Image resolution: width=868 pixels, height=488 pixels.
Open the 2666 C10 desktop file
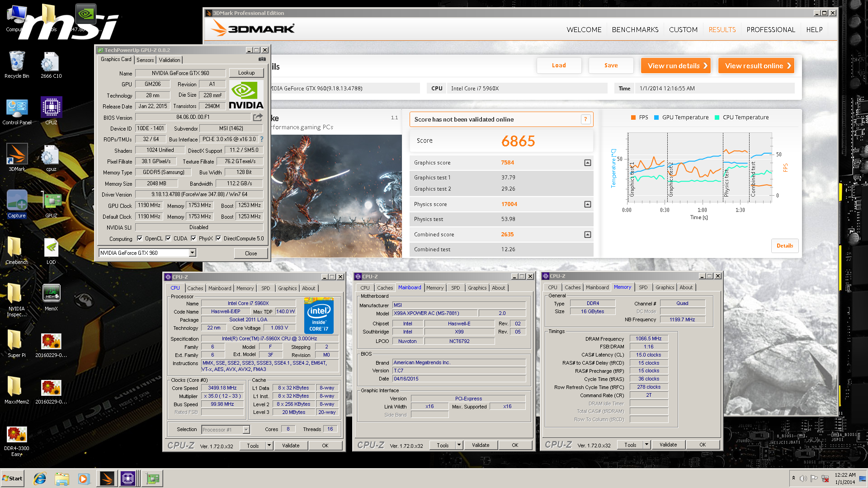click(51, 65)
